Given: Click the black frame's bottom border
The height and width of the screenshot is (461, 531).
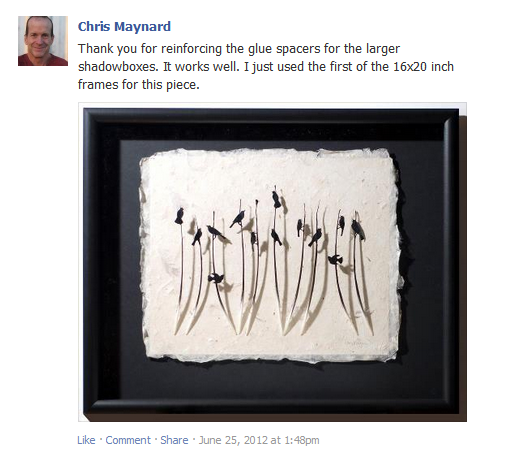Looking at the screenshot, I should pyautogui.click(x=271, y=406).
